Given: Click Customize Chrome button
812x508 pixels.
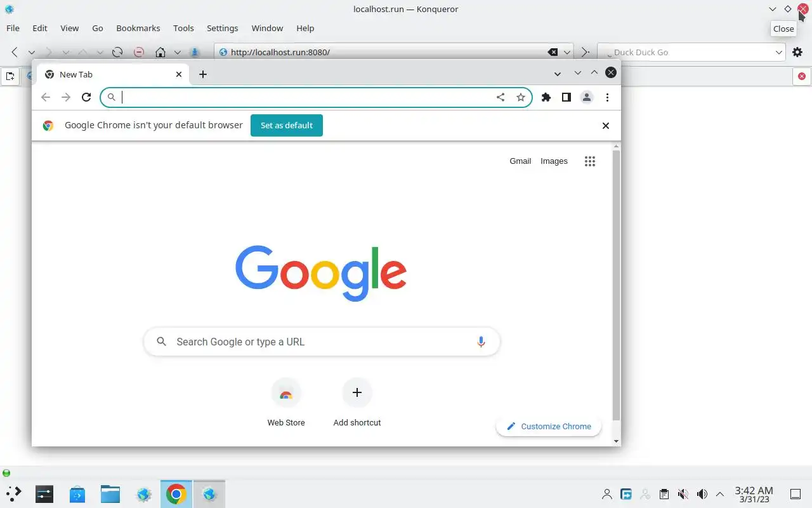Looking at the screenshot, I should (549, 427).
